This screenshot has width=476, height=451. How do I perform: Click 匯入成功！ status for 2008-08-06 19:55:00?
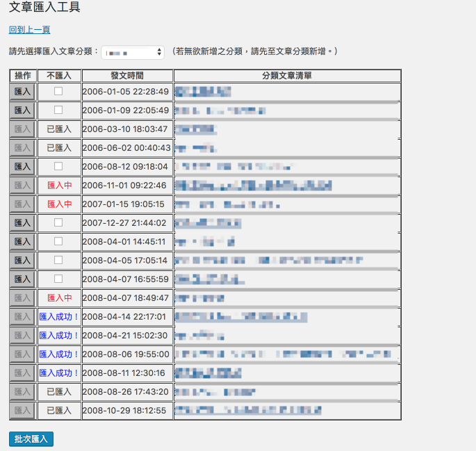[x=59, y=354]
